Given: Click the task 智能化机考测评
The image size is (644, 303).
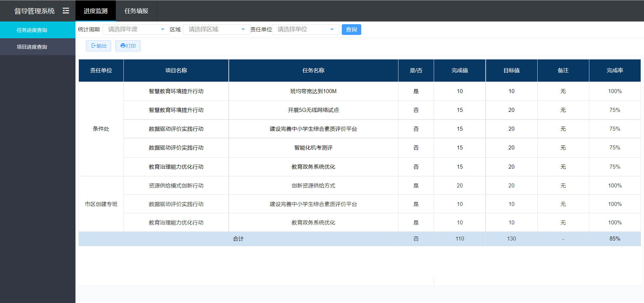Looking at the screenshot, I should pyautogui.click(x=313, y=148).
